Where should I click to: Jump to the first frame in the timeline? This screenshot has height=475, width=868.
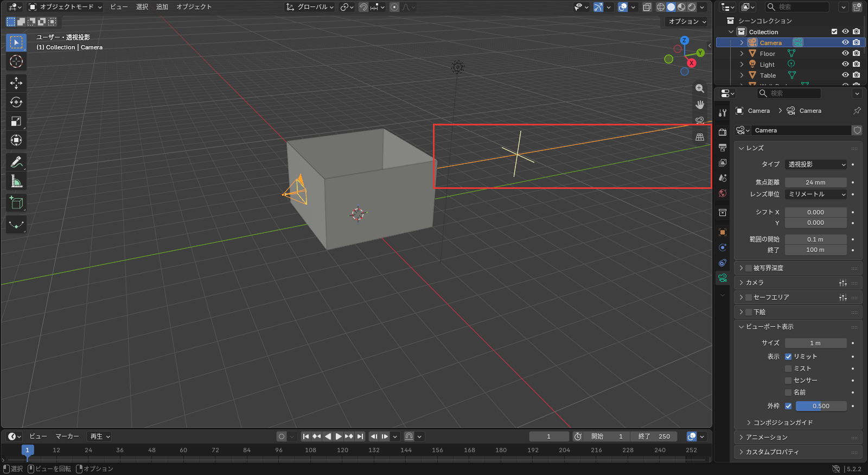(306, 436)
